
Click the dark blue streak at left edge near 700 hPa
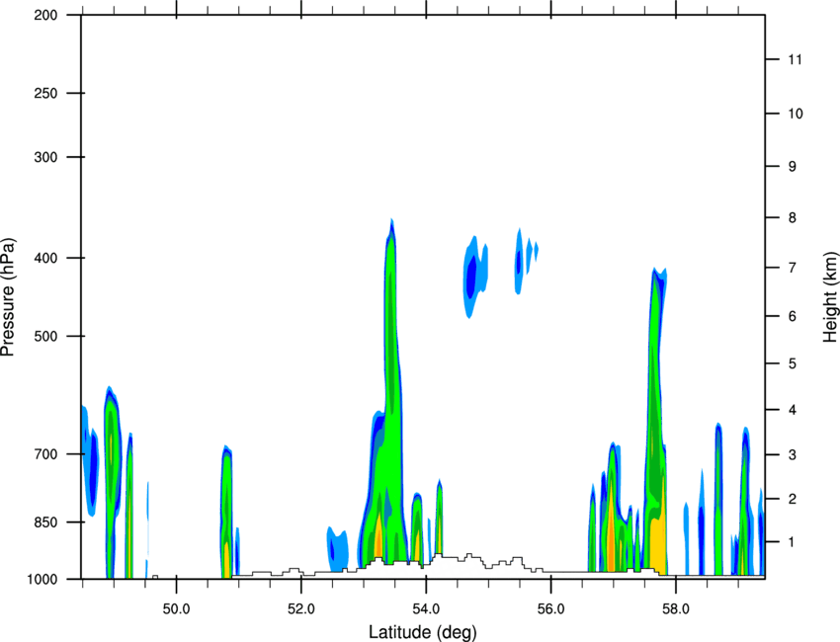[93, 466]
